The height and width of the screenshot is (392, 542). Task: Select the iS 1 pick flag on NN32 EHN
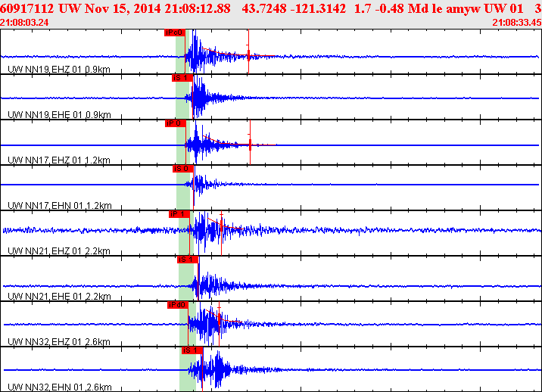coord(191,350)
